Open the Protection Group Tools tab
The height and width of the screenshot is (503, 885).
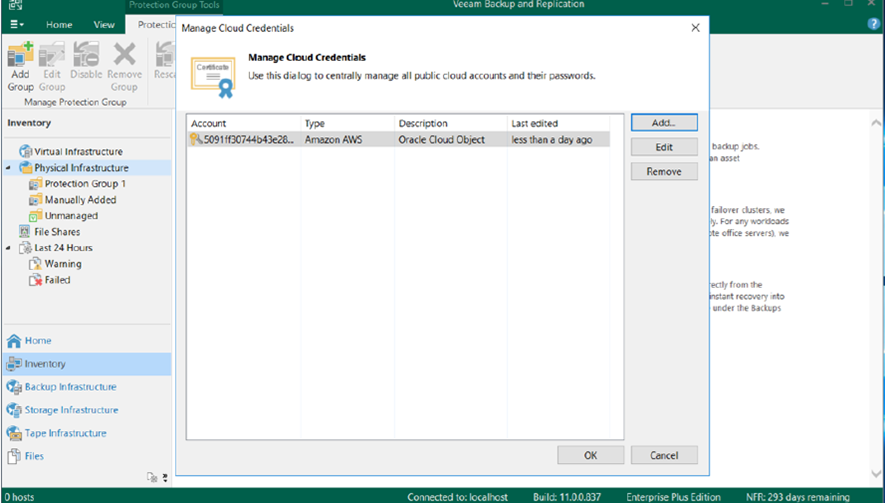click(174, 5)
